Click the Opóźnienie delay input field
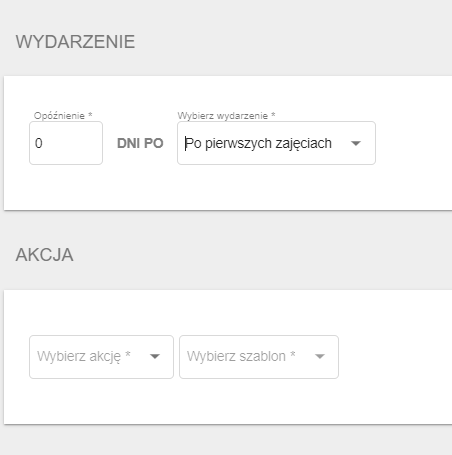452x455 pixels. [66, 143]
